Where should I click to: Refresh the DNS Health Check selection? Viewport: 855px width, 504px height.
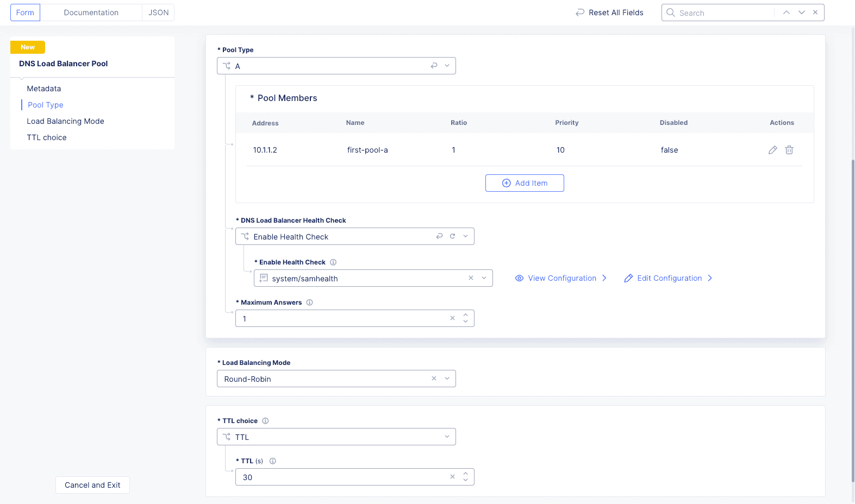point(452,236)
